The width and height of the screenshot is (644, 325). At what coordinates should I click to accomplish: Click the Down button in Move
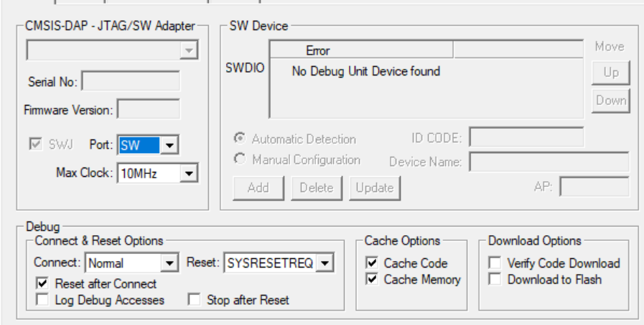point(610,101)
